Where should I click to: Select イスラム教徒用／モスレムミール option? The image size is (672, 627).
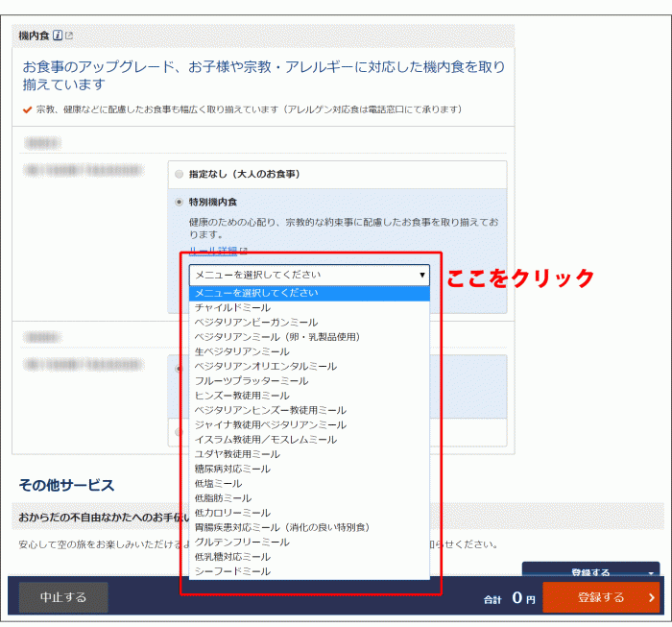point(265,440)
